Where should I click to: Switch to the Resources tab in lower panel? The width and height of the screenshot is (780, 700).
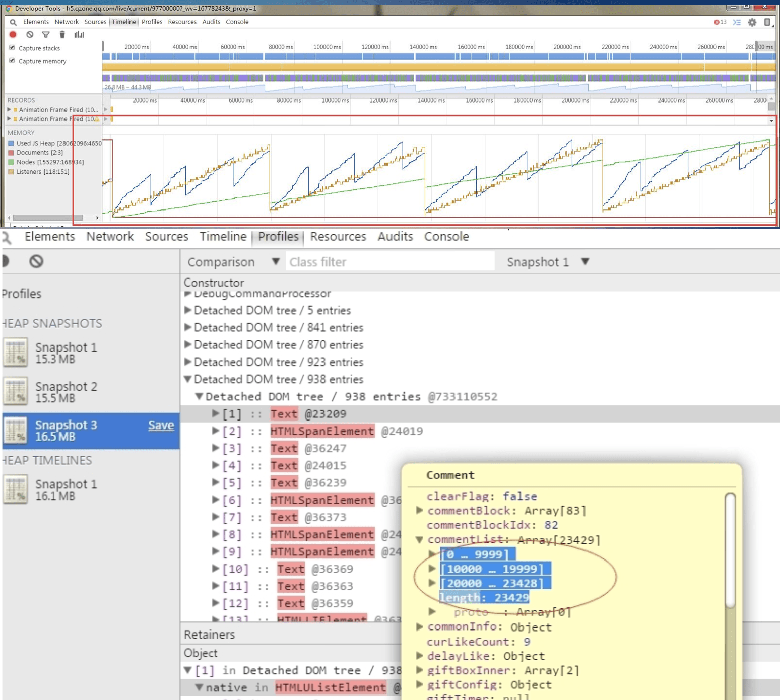pyautogui.click(x=338, y=237)
